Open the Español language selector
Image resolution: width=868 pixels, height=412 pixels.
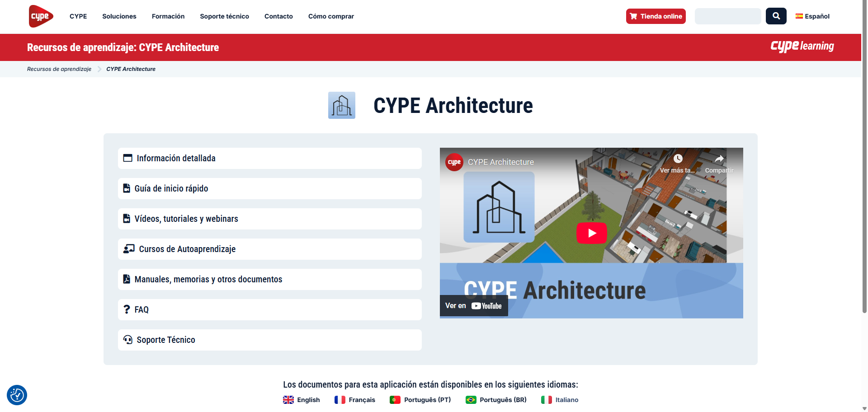(812, 16)
